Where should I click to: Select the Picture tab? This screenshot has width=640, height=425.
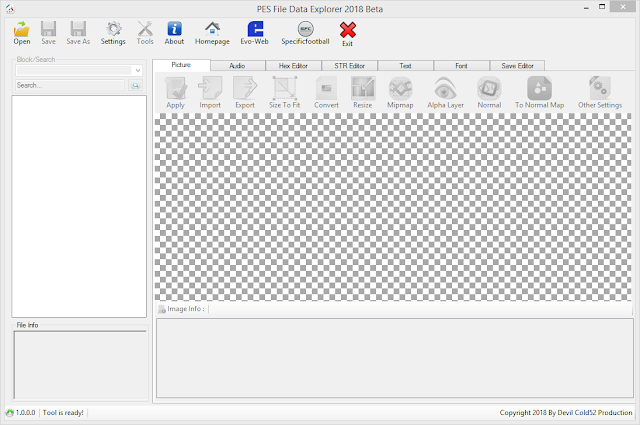click(181, 65)
